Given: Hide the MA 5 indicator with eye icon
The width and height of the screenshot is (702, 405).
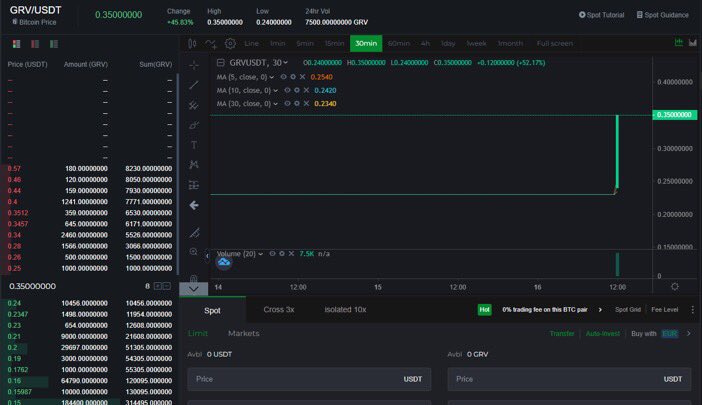Looking at the screenshot, I should [283, 77].
